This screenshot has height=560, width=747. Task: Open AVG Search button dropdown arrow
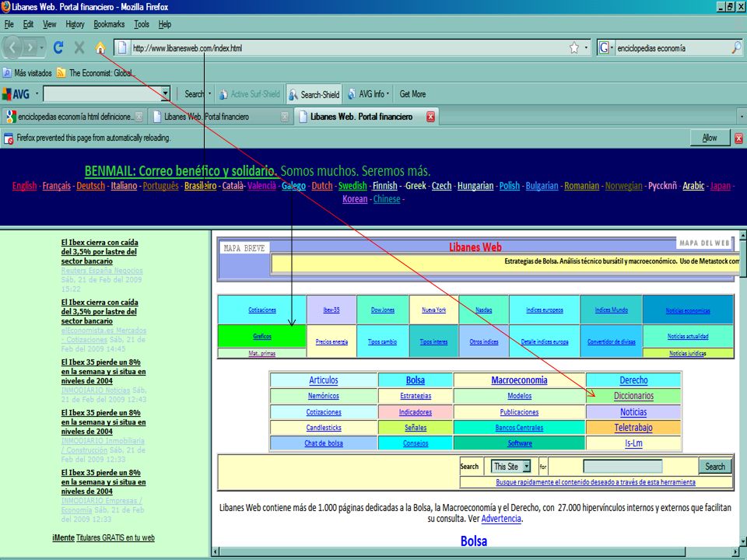[209, 94]
